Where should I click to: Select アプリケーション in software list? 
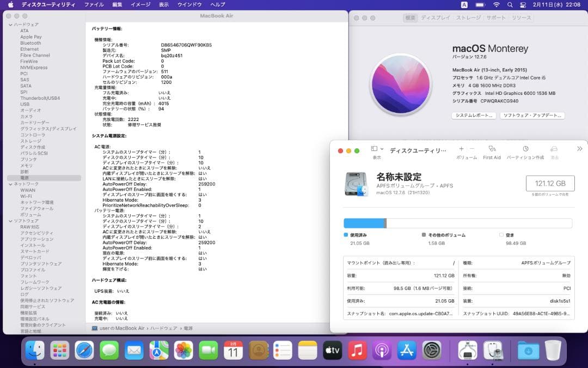(x=37, y=239)
